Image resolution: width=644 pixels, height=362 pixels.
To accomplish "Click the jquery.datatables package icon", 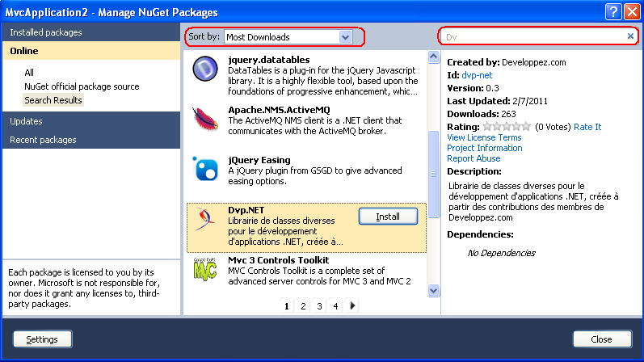I will (x=205, y=69).
